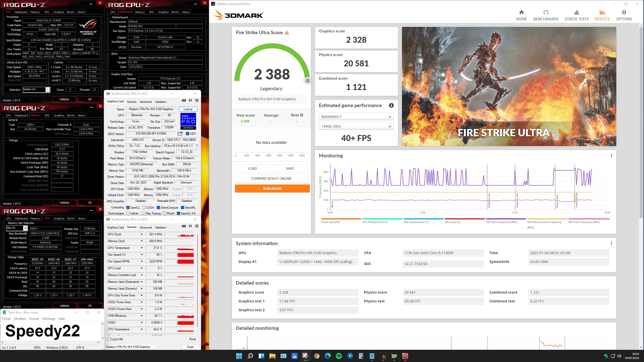Screen dimensions: 644x362
Task: Click Frame rate (FPS) legend color bar
Action: 341,219
